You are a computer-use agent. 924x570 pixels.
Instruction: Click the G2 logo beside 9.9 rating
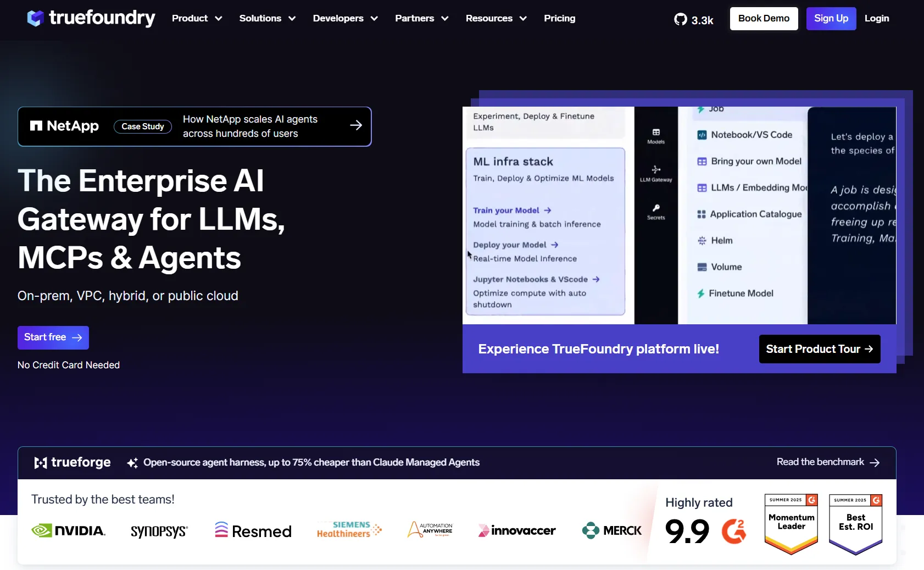(x=734, y=531)
